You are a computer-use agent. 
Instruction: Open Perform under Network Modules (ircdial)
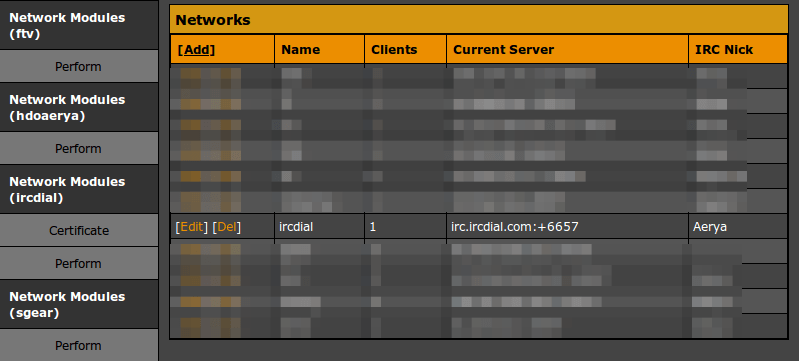tap(78, 264)
